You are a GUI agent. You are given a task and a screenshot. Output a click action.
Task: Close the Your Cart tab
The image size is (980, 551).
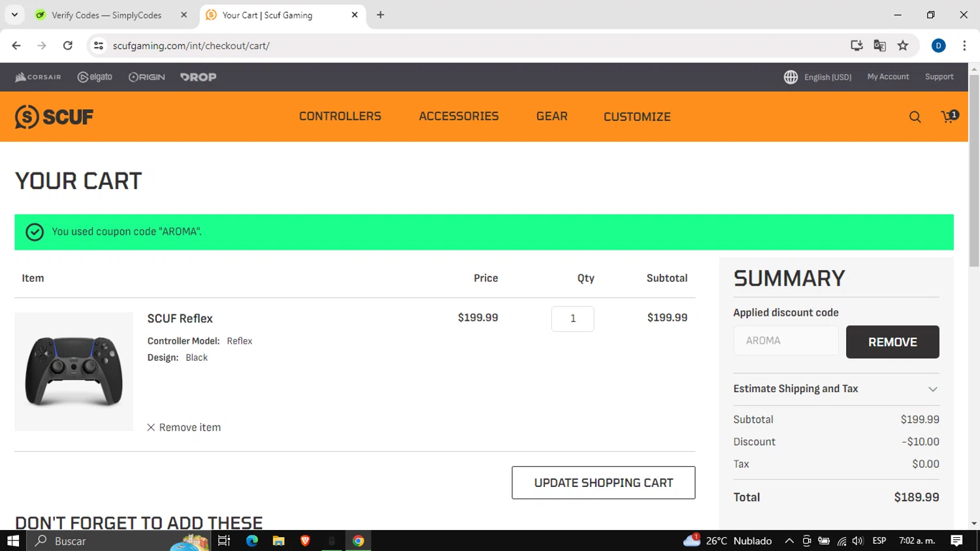355,14
